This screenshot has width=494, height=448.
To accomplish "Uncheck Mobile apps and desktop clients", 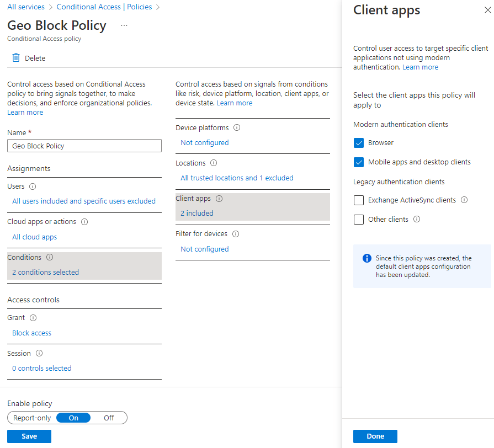I will click(359, 162).
